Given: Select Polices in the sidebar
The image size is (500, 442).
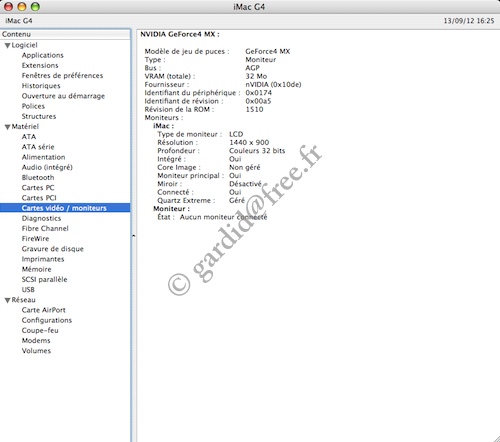Looking at the screenshot, I should 33,106.
